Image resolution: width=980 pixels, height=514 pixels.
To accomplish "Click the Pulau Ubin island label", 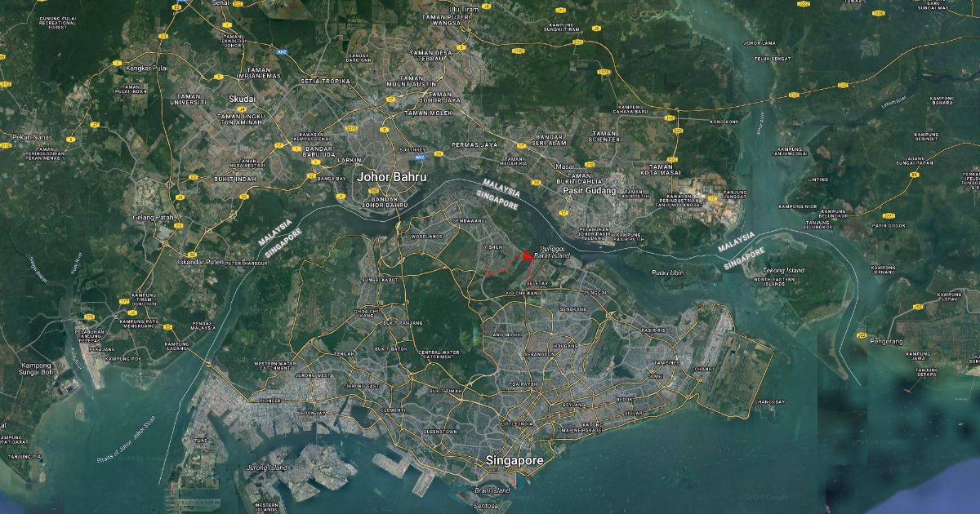I will click(x=666, y=273).
